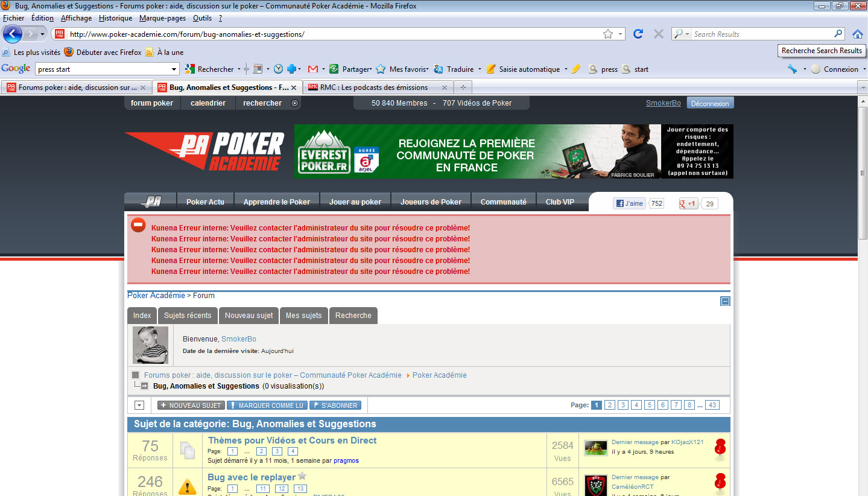The width and height of the screenshot is (868, 496).
Task: Click the NOUVEAU SUJET button
Action: [191, 405]
